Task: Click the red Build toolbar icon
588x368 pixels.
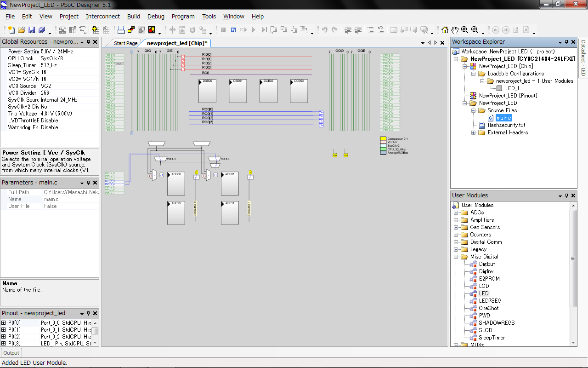Action: click(x=152, y=30)
